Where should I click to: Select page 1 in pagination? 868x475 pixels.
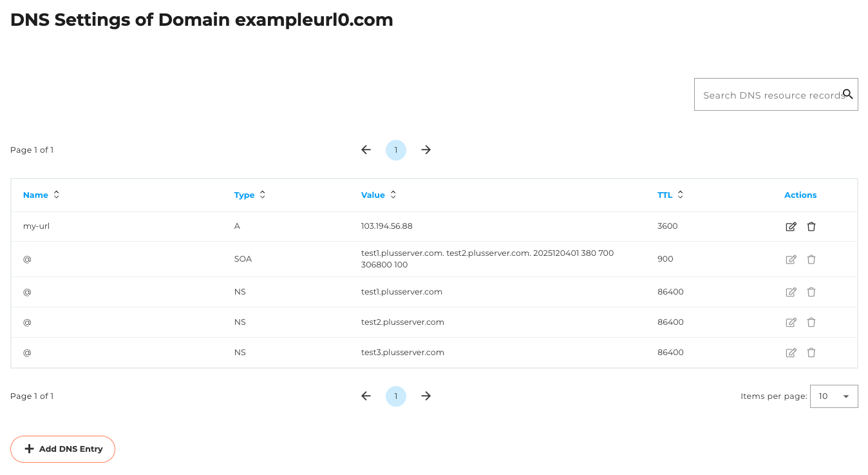[x=396, y=150]
